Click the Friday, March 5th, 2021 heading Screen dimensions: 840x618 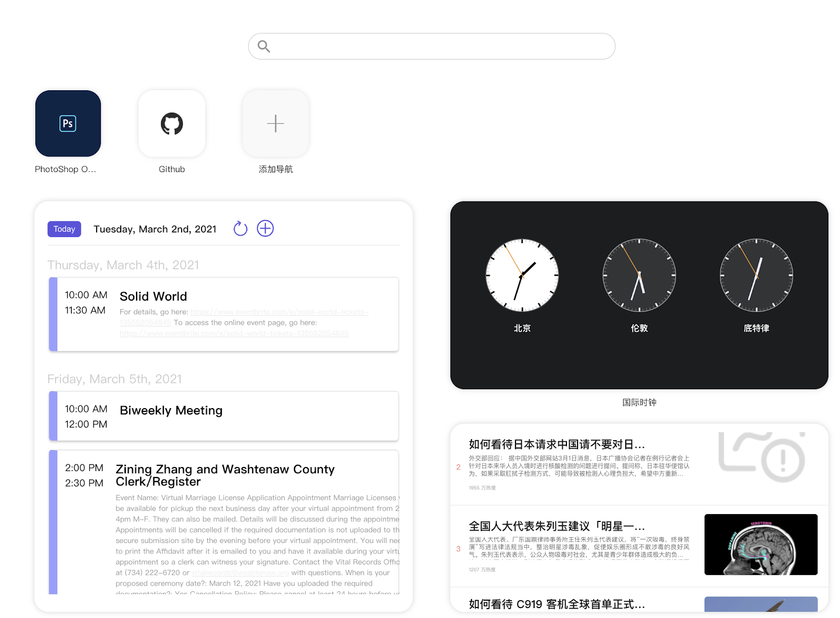point(114,379)
